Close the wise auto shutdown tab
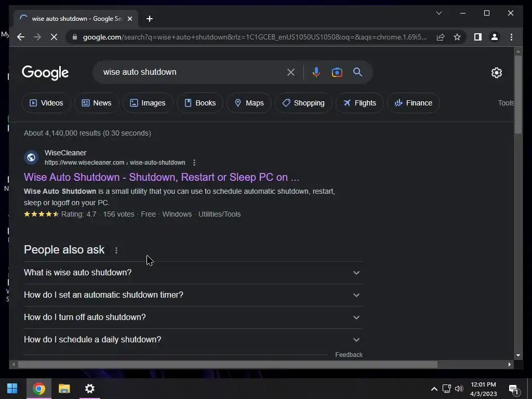Viewport: 532px width, 399px height. (x=129, y=19)
